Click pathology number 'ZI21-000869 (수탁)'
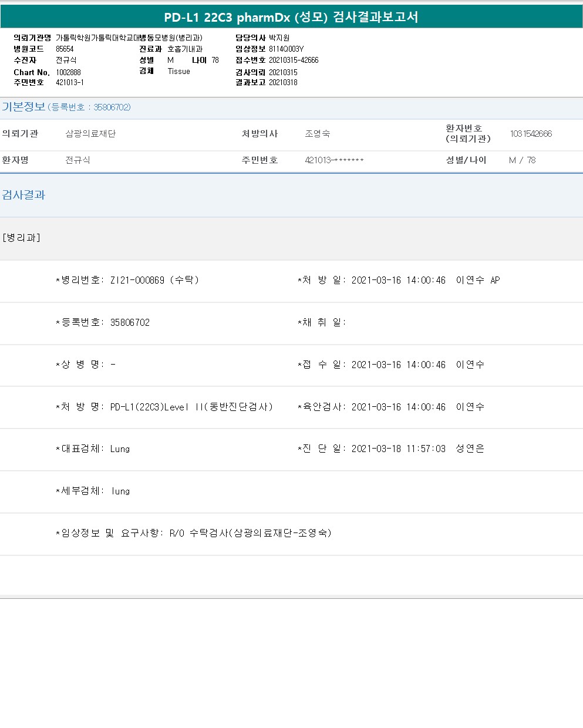 coord(154,280)
